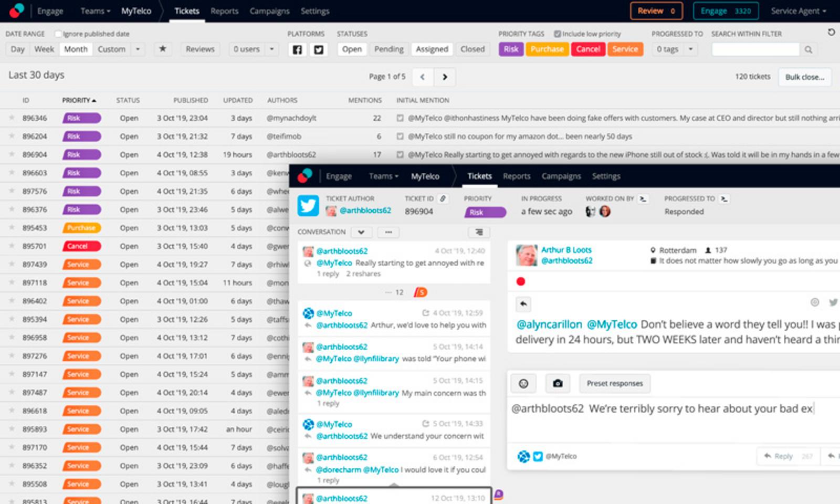Click the Progressed To action icon

point(724,198)
